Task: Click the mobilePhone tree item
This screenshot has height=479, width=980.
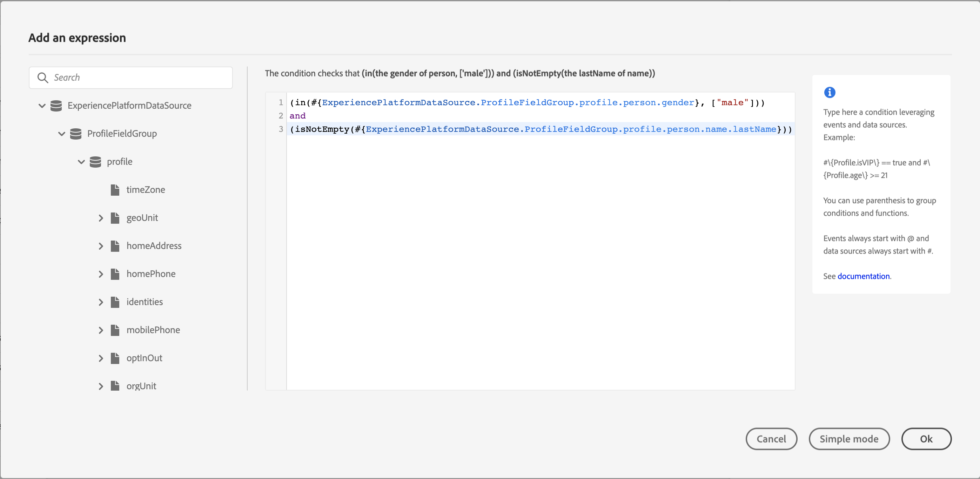Action: (x=153, y=330)
